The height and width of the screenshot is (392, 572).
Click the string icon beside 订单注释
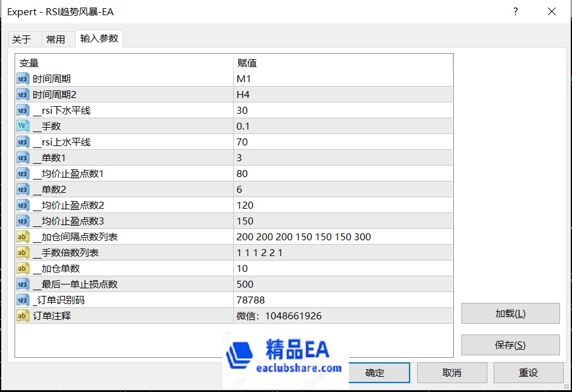point(23,315)
